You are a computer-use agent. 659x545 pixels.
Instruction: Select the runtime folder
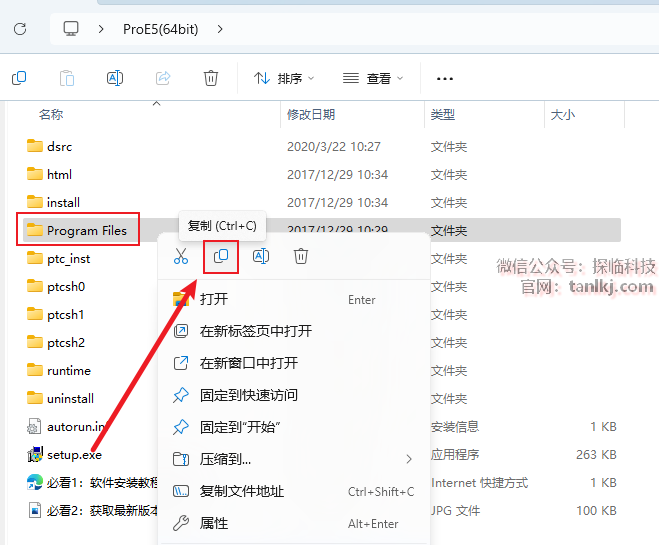pos(69,371)
